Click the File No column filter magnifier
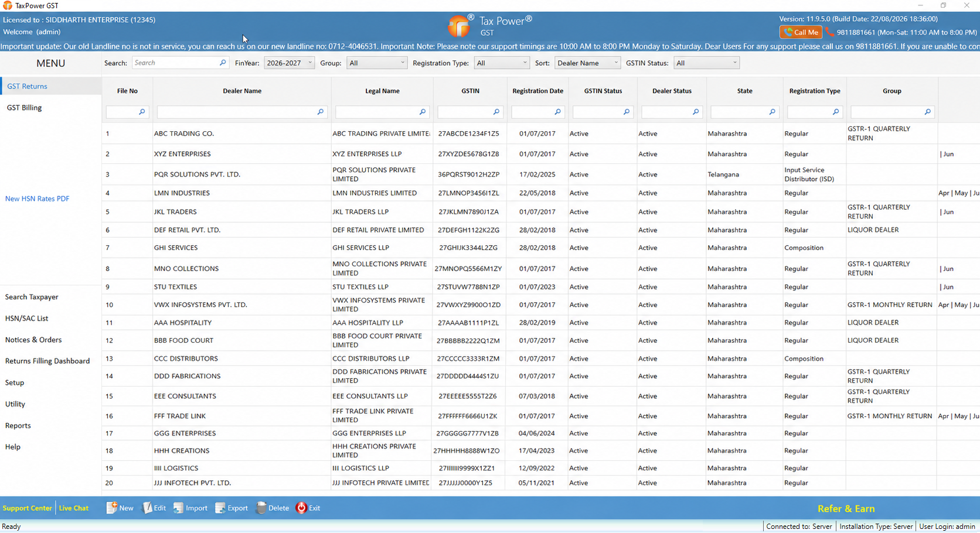This screenshot has width=980, height=533. tap(142, 112)
